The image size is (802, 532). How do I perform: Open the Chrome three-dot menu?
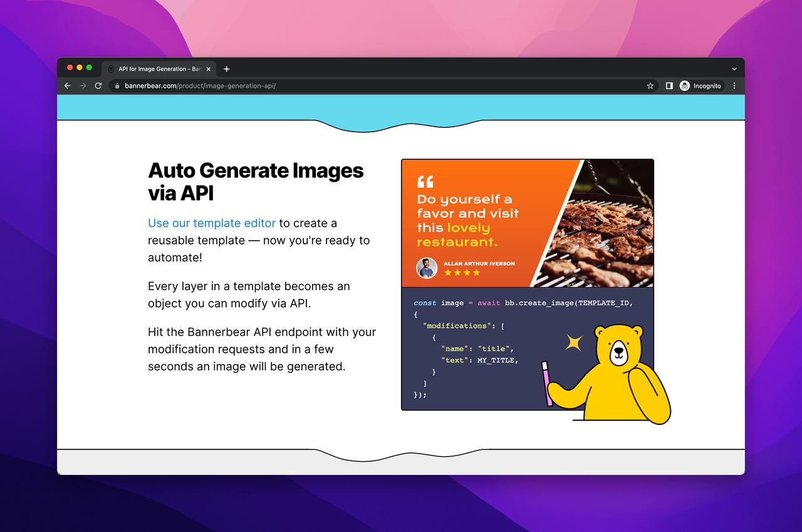(x=734, y=86)
